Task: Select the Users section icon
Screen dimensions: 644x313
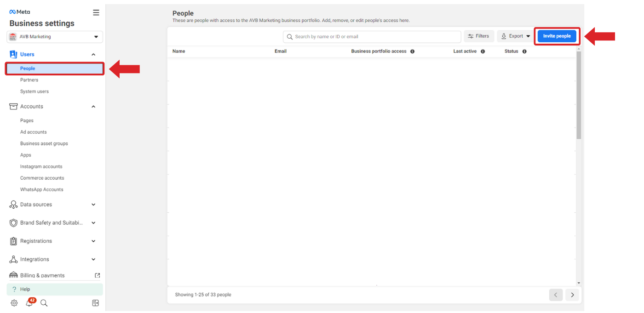Action: (13, 54)
